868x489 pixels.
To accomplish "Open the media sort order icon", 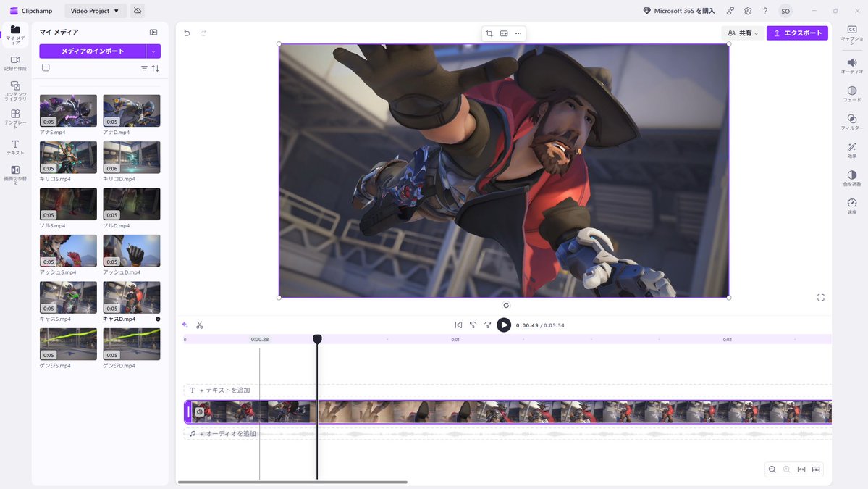I will (156, 68).
